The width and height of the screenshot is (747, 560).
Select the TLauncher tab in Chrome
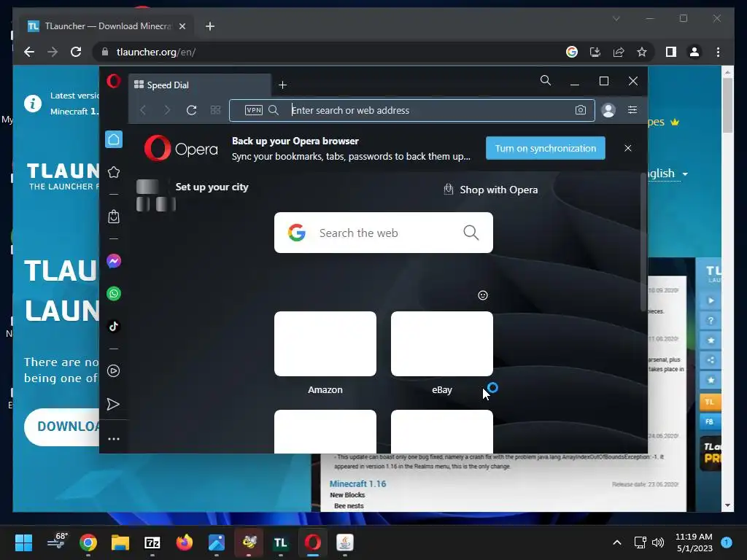click(x=107, y=26)
